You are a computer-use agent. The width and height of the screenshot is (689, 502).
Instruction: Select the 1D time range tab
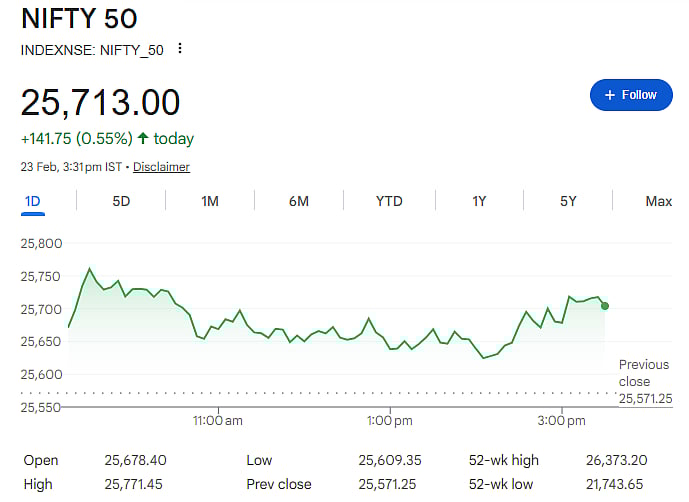(32, 201)
